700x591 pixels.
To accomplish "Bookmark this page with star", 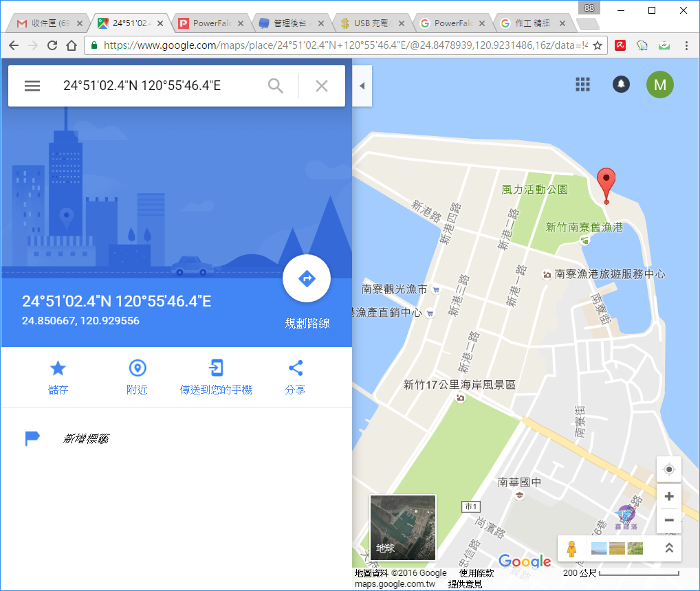I will point(598,45).
